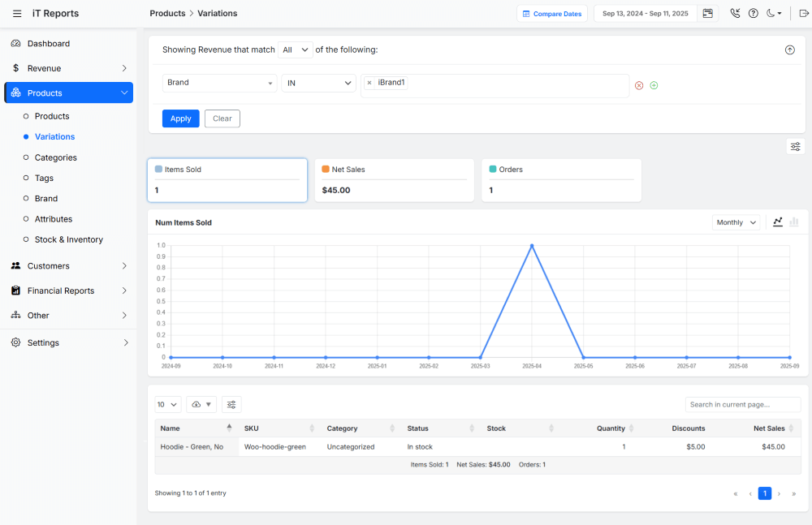Switch the chart to bar chart view
Image resolution: width=812 pixels, height=525 pixels.
[793, 222]
